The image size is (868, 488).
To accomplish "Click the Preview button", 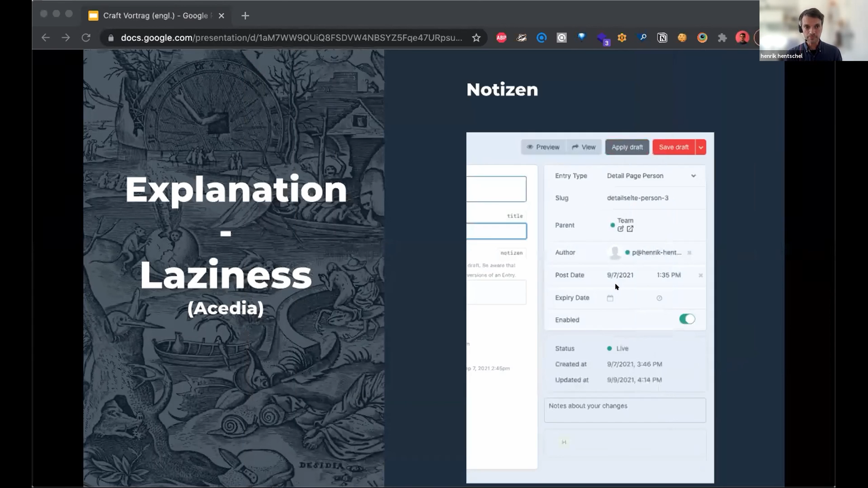I will click(543, 147).
